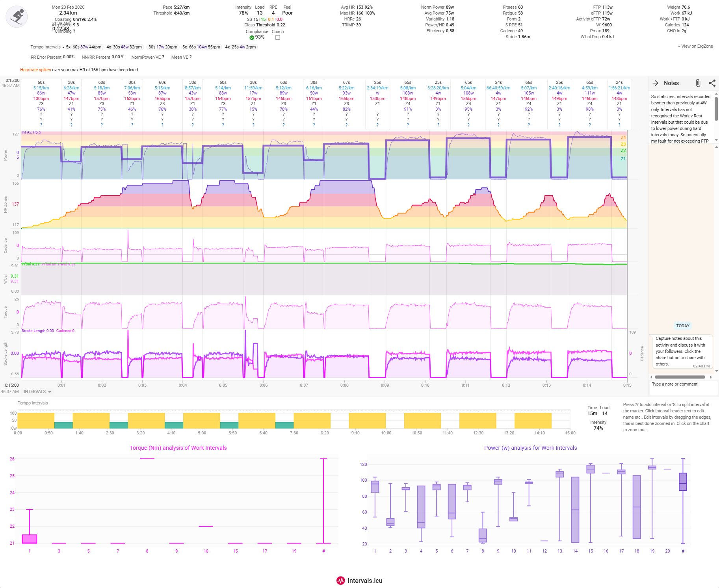Click the paperclip attach file icon
This screenshot has width=719, height=588.
698,83
